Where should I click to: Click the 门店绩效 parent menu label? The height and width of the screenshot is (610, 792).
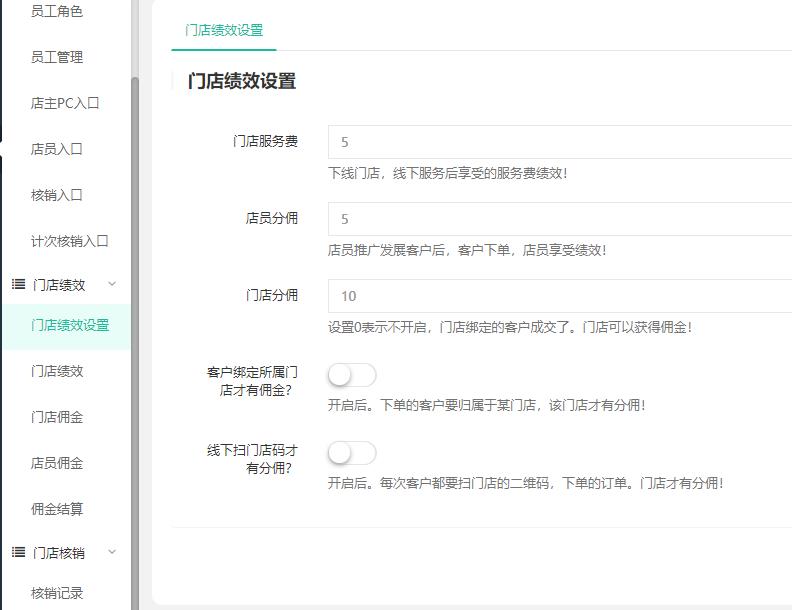tap(59, 285)
